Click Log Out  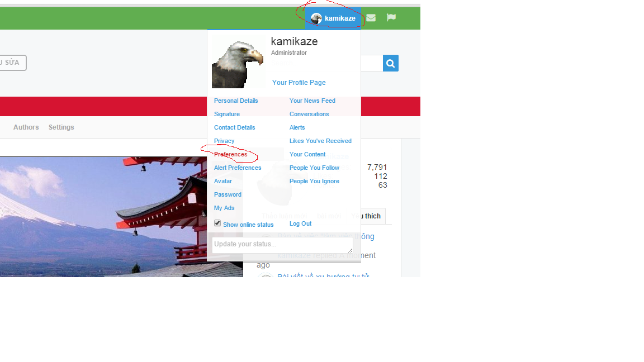coord(300,223)
